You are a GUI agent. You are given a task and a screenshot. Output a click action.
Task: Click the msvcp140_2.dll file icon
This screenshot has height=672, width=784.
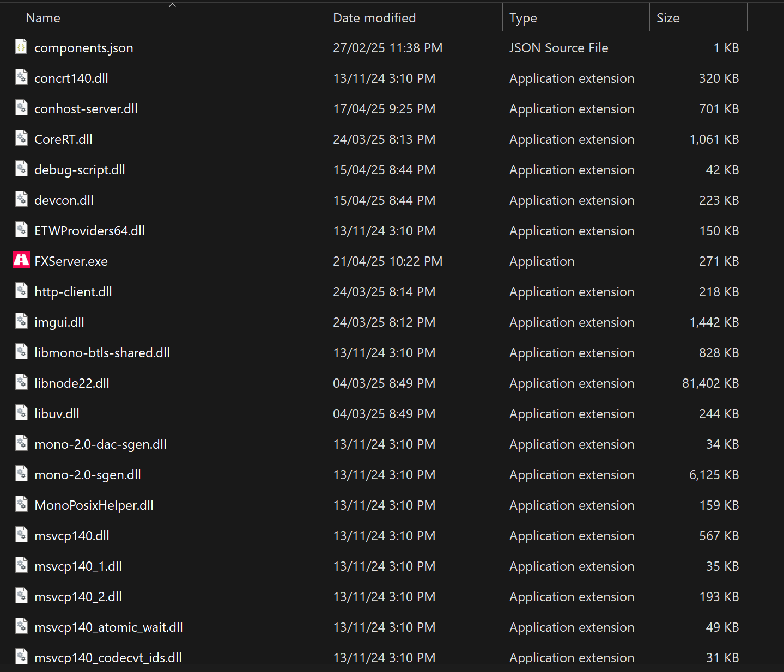click(x=21, y=596)
